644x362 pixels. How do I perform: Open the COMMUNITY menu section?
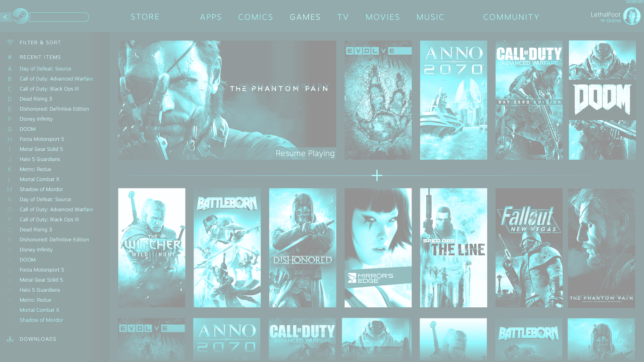coord(511,17)
